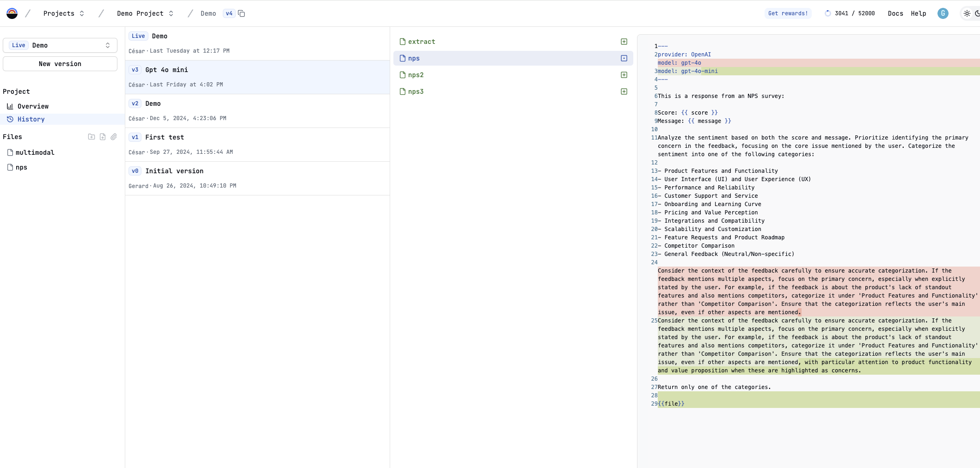Open the Demo Project breadcrumb dropdown
The image size is (980, 468).
145,13
